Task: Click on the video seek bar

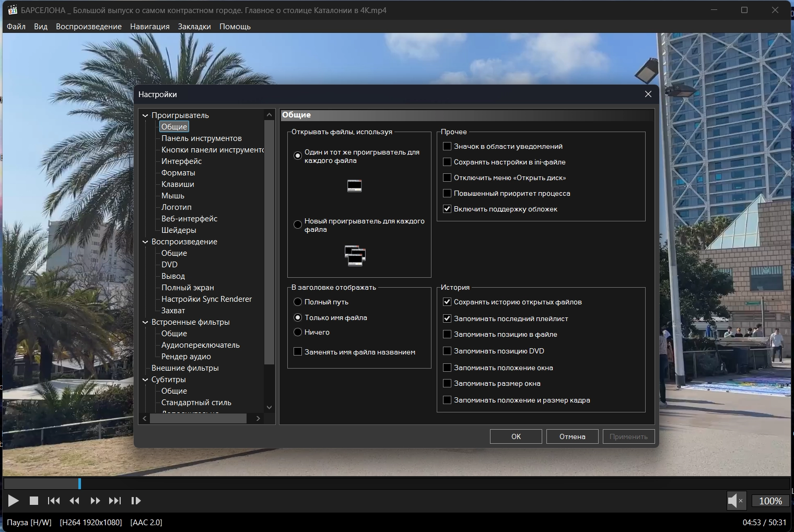Action: [x=397, y=483]
